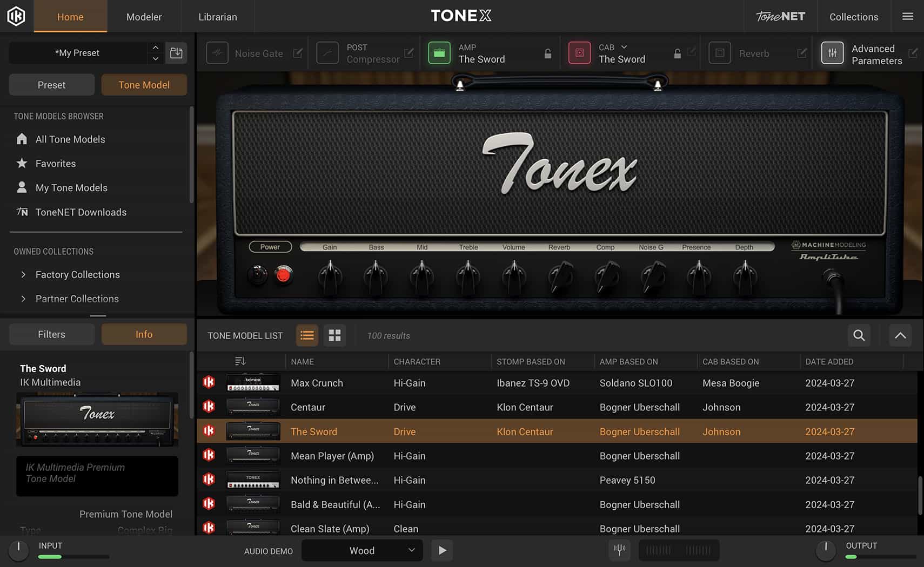The height and width of the screenshot is (567, 924).
Task: Select the Preset browser button
Action: point(52,85)
